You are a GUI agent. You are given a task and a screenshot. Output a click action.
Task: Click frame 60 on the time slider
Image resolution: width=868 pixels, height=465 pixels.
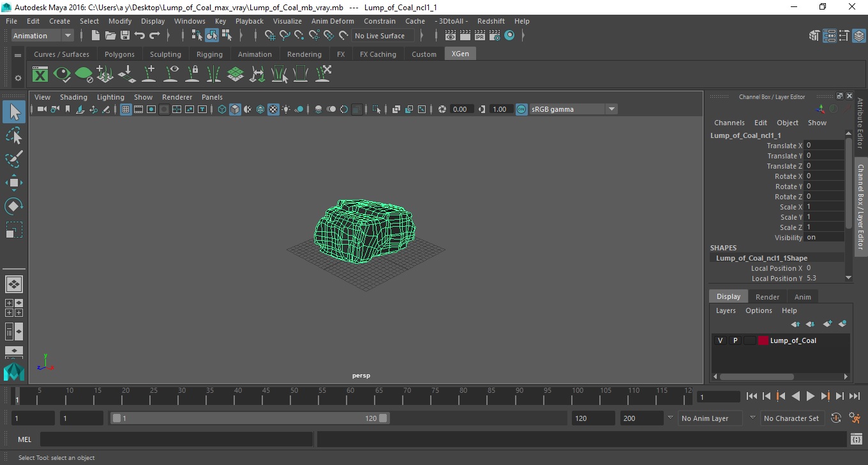350,395
